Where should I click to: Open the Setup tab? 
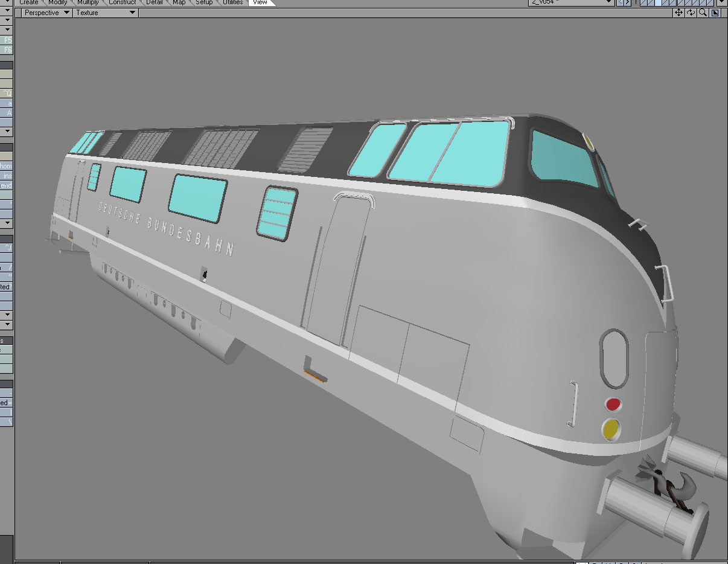pos(204,2)
